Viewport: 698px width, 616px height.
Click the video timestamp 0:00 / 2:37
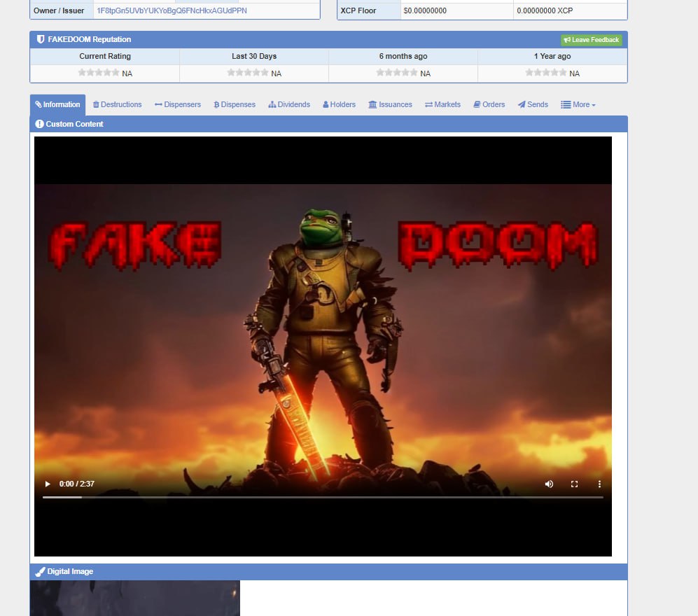coord(76,484)
